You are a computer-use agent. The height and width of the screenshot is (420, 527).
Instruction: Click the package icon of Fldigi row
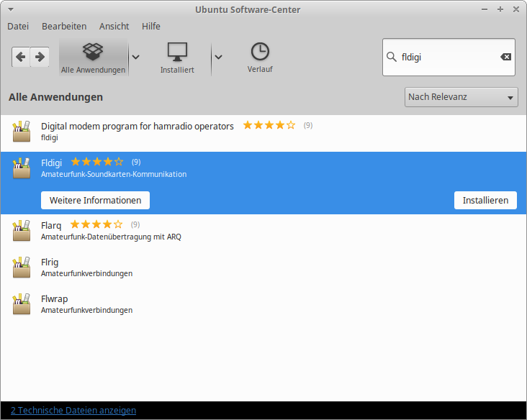(x=22, y=168)
